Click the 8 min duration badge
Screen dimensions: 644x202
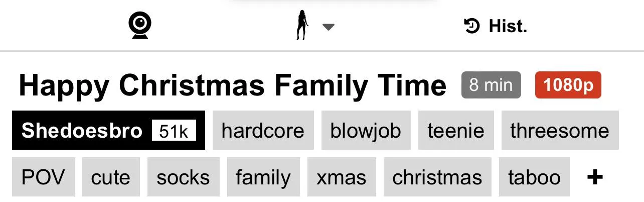[x=491, y=85]
